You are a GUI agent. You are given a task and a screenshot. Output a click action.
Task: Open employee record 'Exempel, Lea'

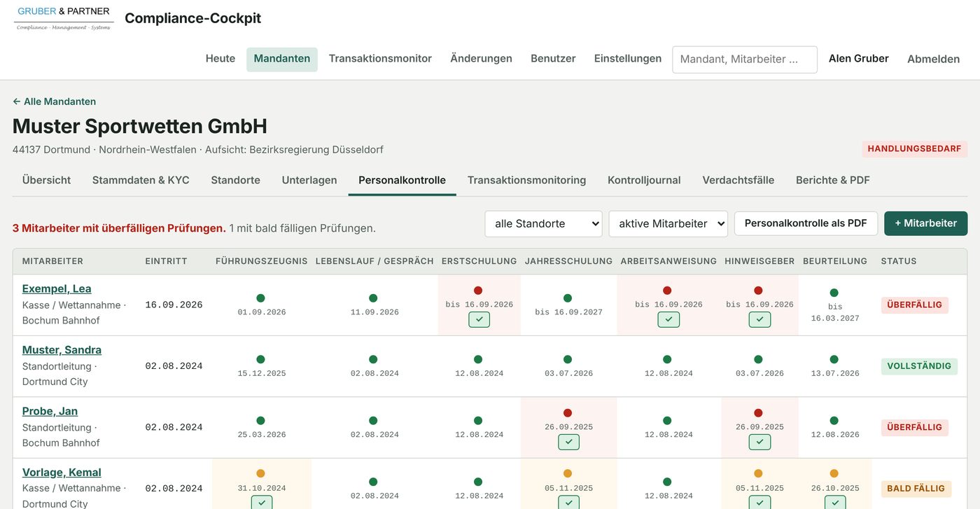pyautogui.click(x=57, y=288)
